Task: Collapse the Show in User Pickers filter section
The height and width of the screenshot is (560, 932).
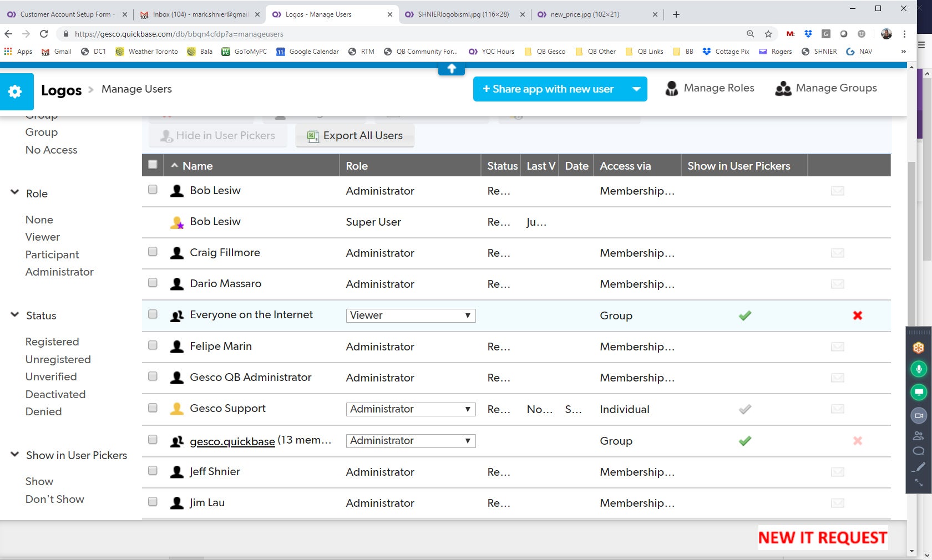Action: point(15,454)
